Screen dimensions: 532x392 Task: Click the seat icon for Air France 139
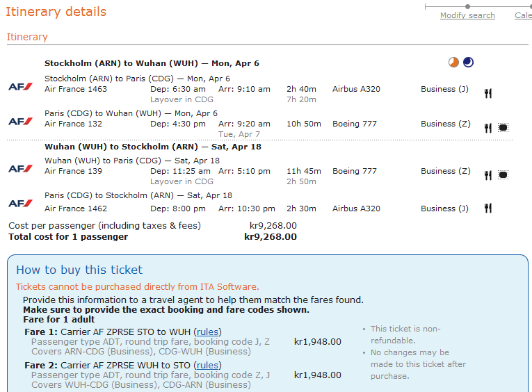[503, 175]
